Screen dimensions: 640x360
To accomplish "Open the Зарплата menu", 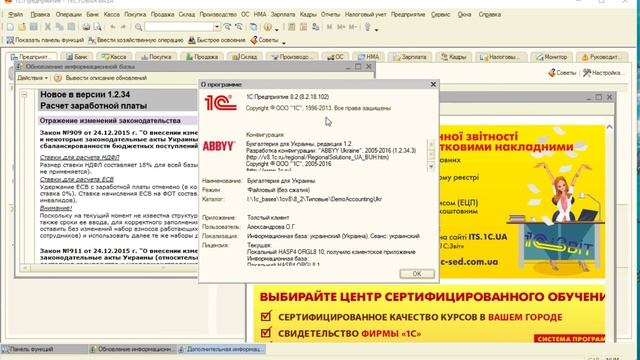I will click(283, 14).
